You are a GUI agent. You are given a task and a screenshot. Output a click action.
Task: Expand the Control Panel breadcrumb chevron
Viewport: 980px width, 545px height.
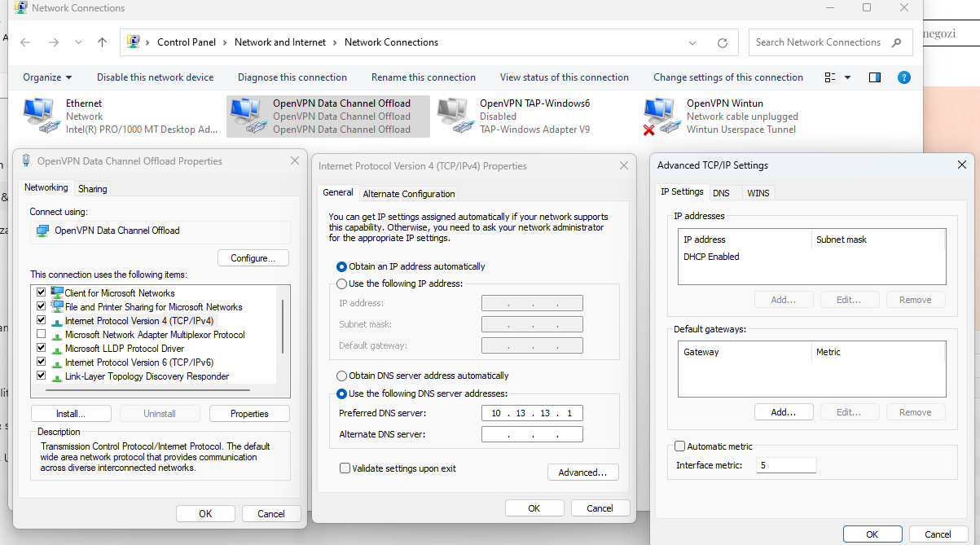click(226, 42)
